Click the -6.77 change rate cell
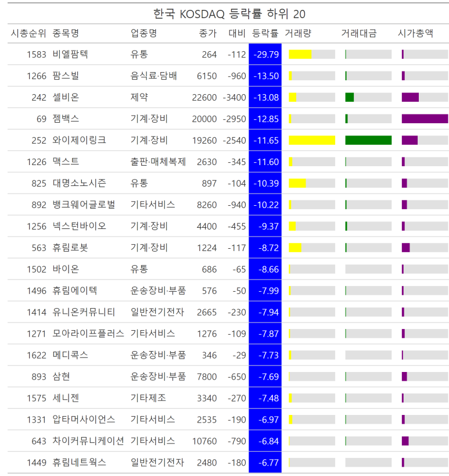This screenshot has height=476, width=449. (265, 463)
